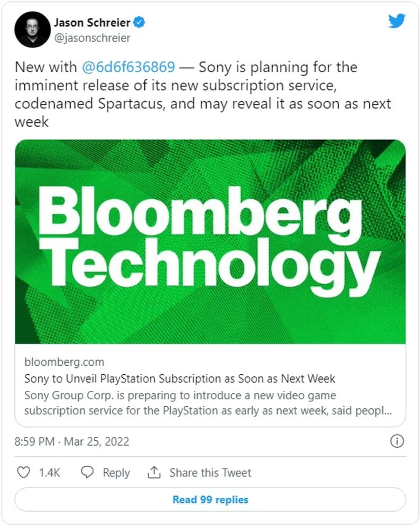Click the Twitter bird logo

tap(397, 21)
